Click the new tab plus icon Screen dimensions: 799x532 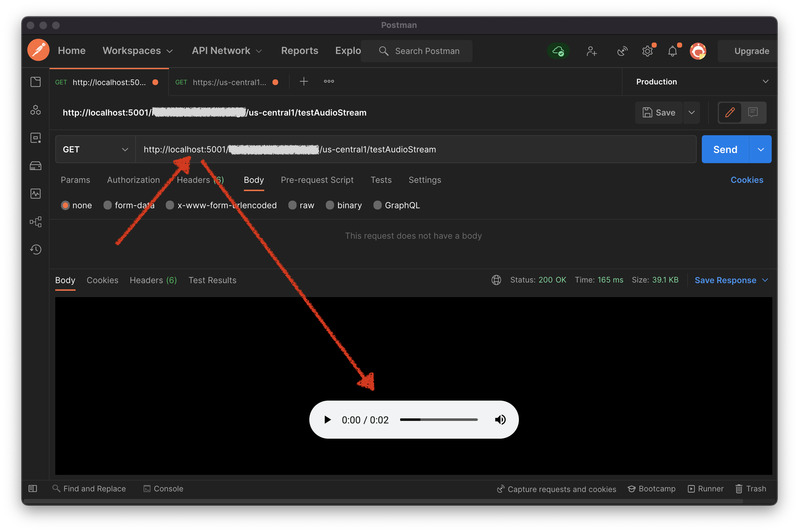(304, 82)
